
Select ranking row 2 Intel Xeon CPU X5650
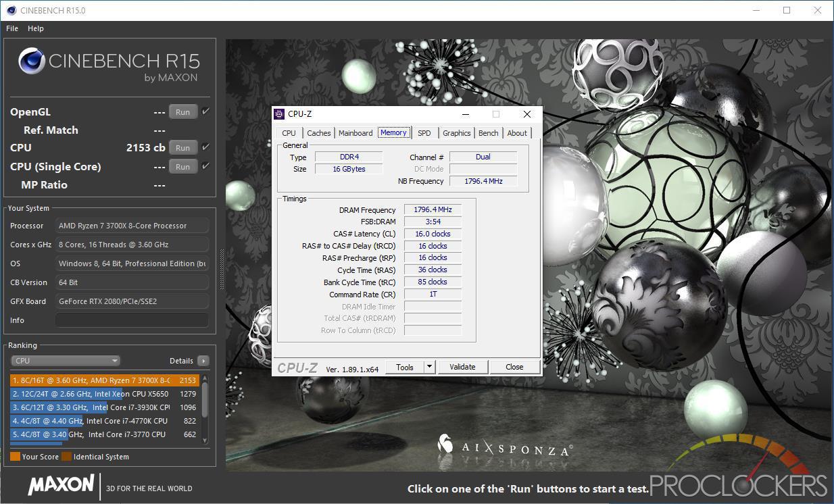tap(105, 394)
